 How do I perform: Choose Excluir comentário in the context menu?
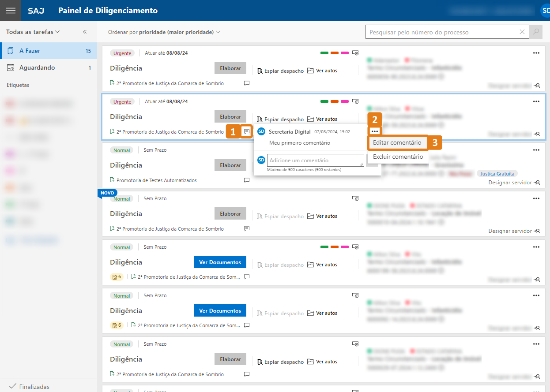[x=398, y=157]
